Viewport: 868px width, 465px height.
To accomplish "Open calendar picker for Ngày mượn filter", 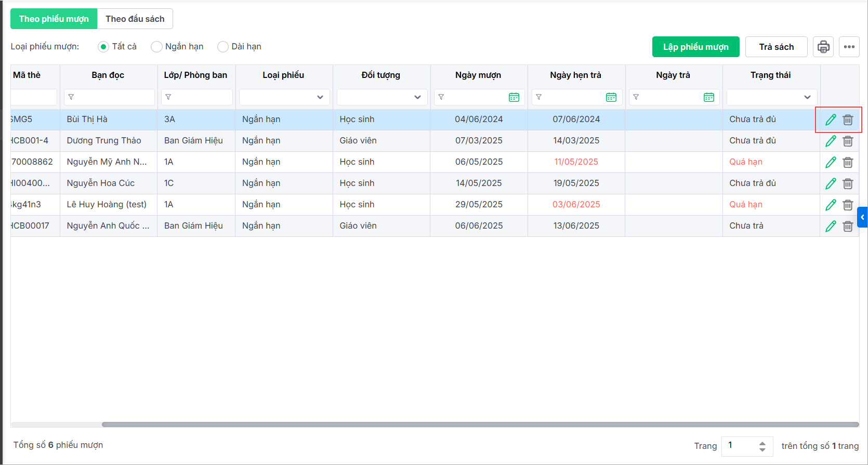I will tap(514, 97).
